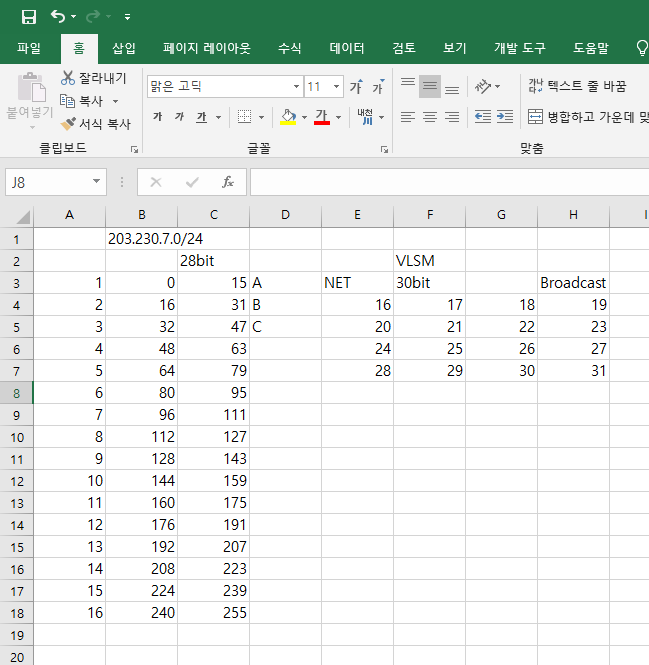This screenshot has width=649, height=665.
Task: Select row 8 header
Action: click(17, 393)
